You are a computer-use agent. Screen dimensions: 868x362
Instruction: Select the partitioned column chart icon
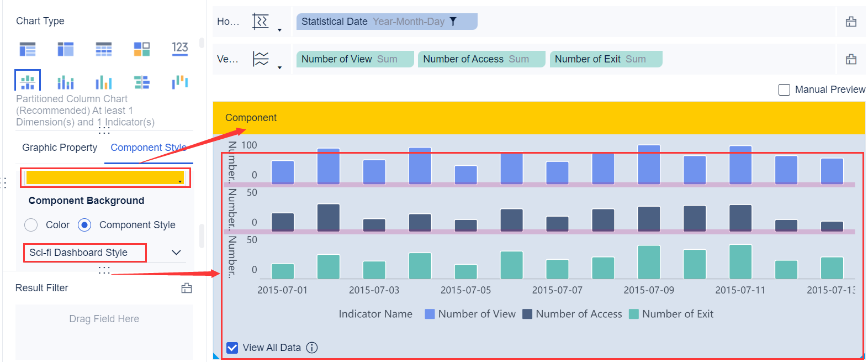pyautogui.click(x=28, y=82)
